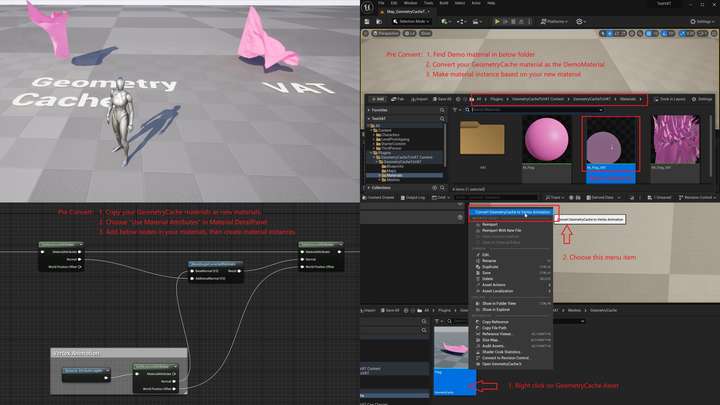Screen dimensions: 720x405
Task: Click folder icon at start of Materials breadcrumb
Action: coord(472,99)
